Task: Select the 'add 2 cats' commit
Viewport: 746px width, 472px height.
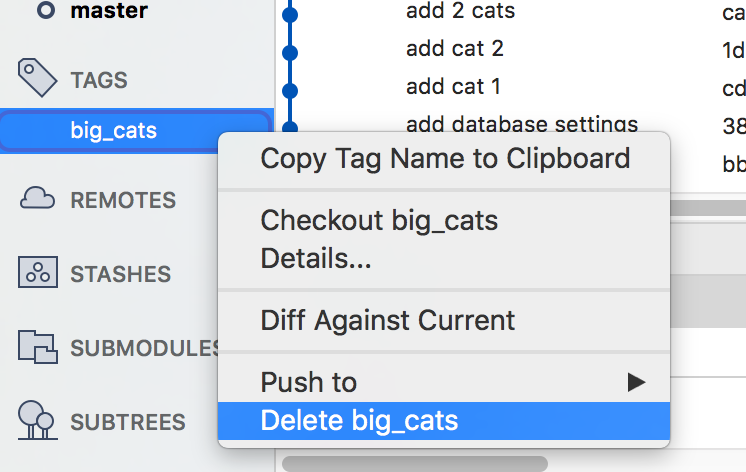Action: tap(461, 13)
